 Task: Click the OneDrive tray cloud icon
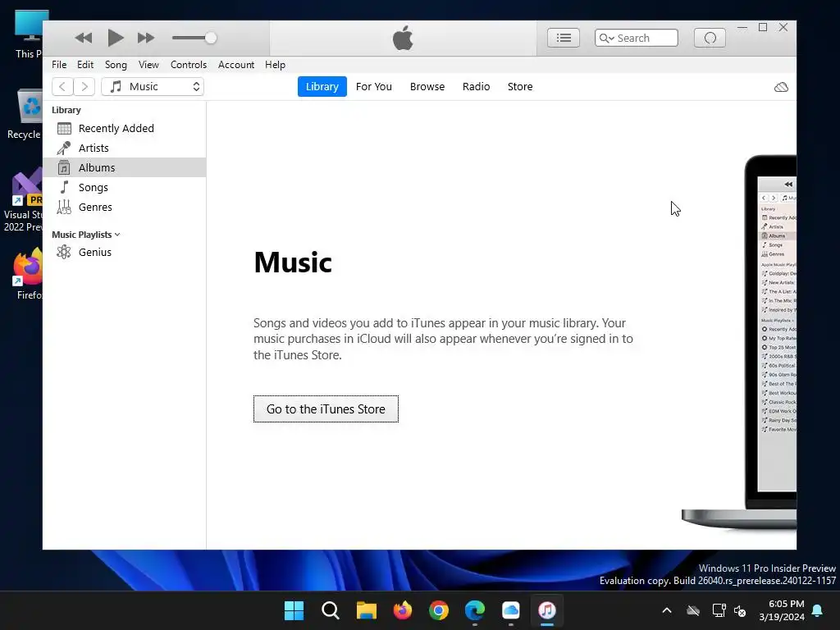pos(693,610)
